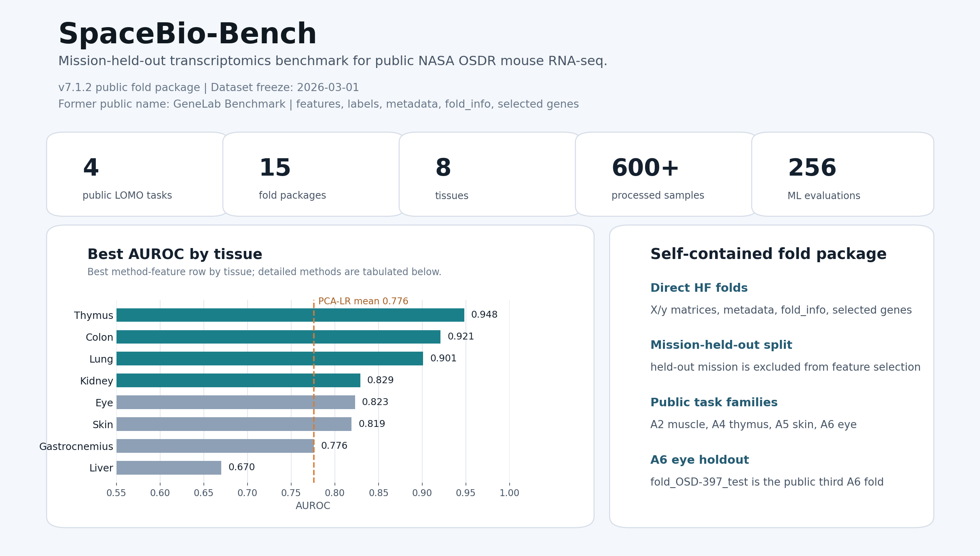980x556 pixels.
Task: Click the 0.75 x-axis tick label
Action: (291, 493)
